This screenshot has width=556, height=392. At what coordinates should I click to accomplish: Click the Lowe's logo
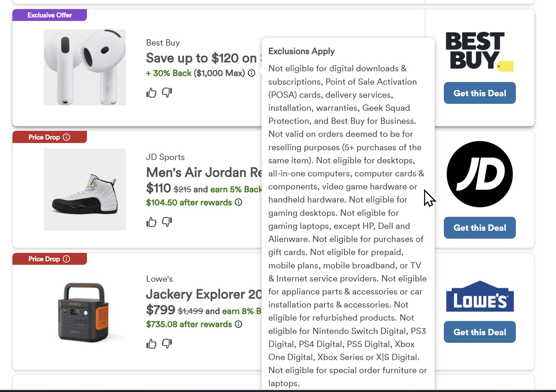pos(479,297)
